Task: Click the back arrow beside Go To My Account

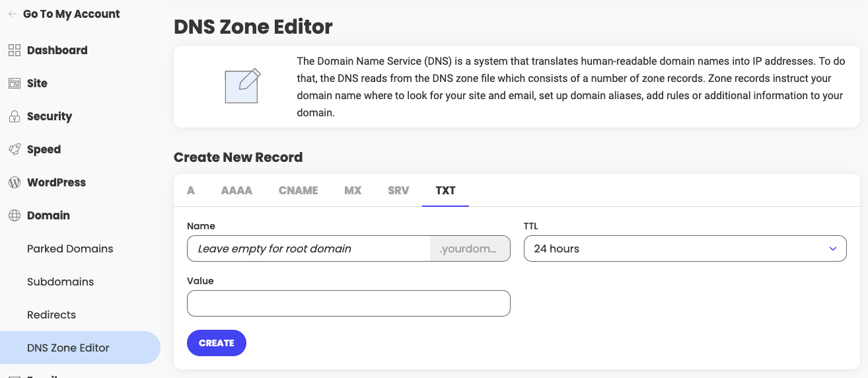Action: (x=13, y=14)
